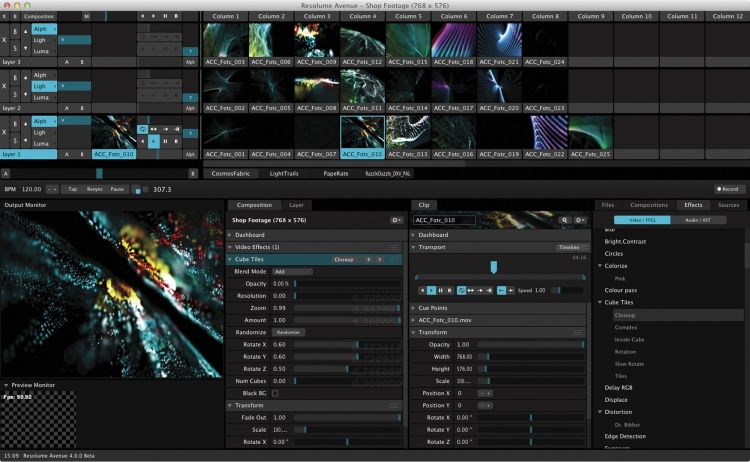This screenshot has width=750, height=462.
Task: Click composition play button in top bar
Action: 154,16
